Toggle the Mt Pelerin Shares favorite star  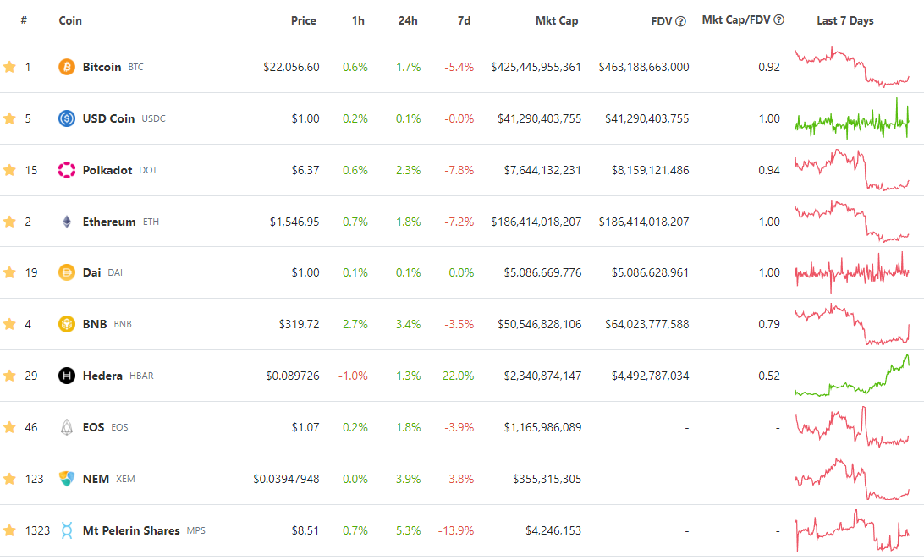[9, 530]
